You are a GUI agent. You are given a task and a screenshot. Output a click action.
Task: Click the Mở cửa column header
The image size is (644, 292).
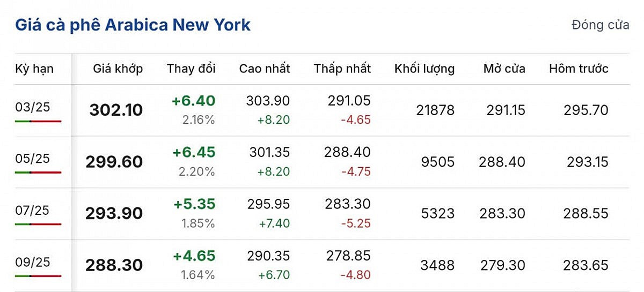click(x=504, y=69)
